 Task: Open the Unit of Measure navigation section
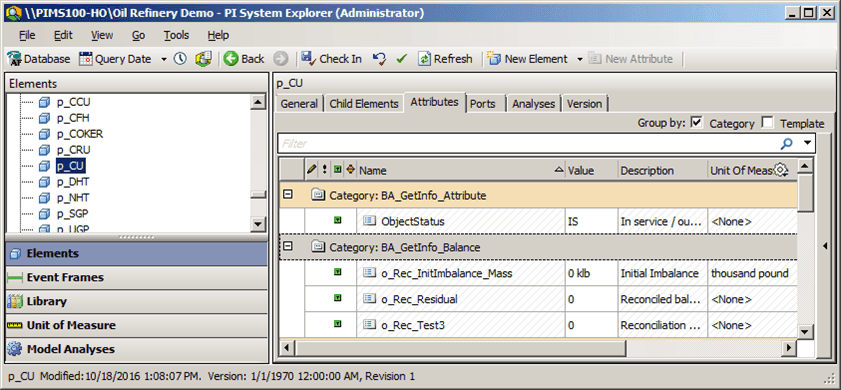136,325
